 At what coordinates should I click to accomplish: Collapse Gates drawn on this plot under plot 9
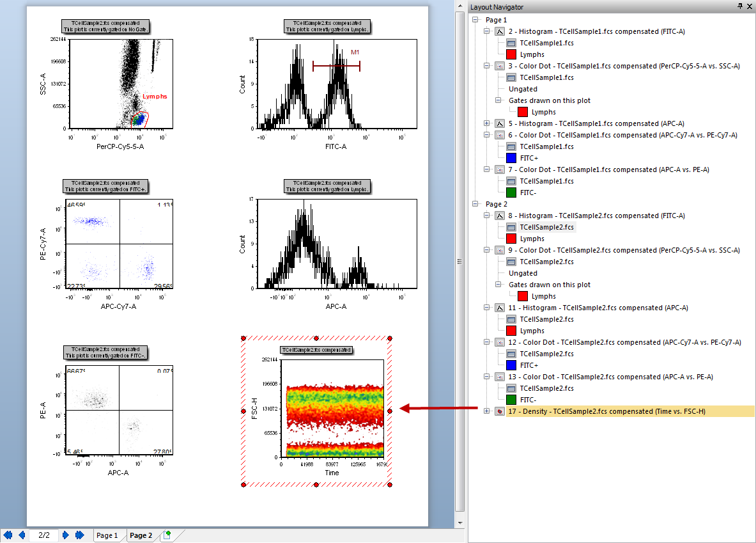(499, 285)
